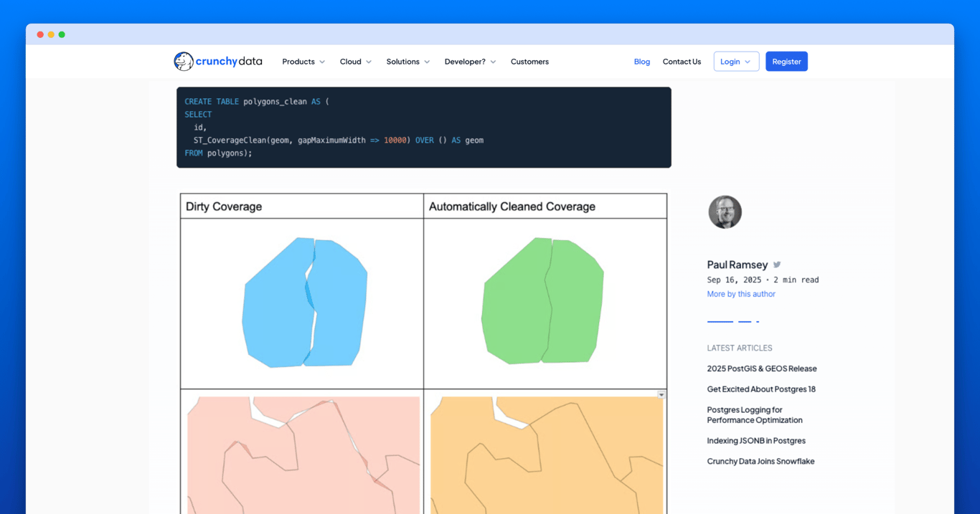Image resolution: width=980 pixels, height=514 pixels.
Task: Click Paul Ramsey's avatar photo
Action: coord(725,211)
